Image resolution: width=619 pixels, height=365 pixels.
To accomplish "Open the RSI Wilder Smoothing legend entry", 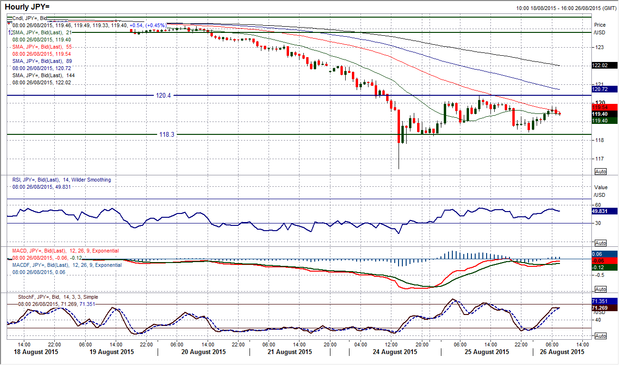I will point(61,180).
